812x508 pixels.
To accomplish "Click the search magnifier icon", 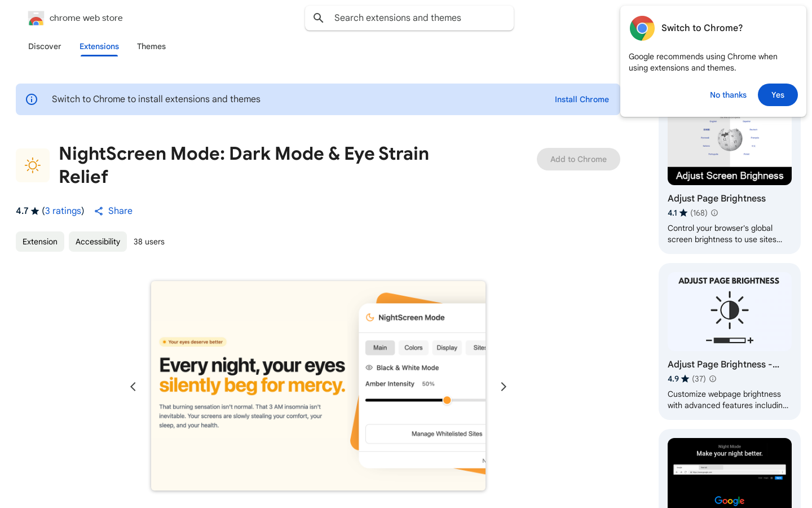I will click(319, 18).
